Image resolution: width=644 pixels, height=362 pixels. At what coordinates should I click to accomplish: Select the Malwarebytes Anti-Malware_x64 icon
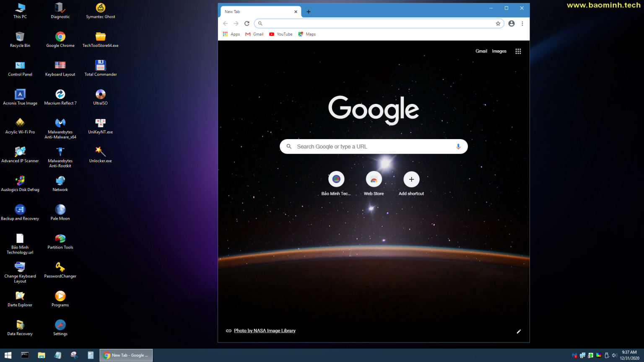point(60,129)
